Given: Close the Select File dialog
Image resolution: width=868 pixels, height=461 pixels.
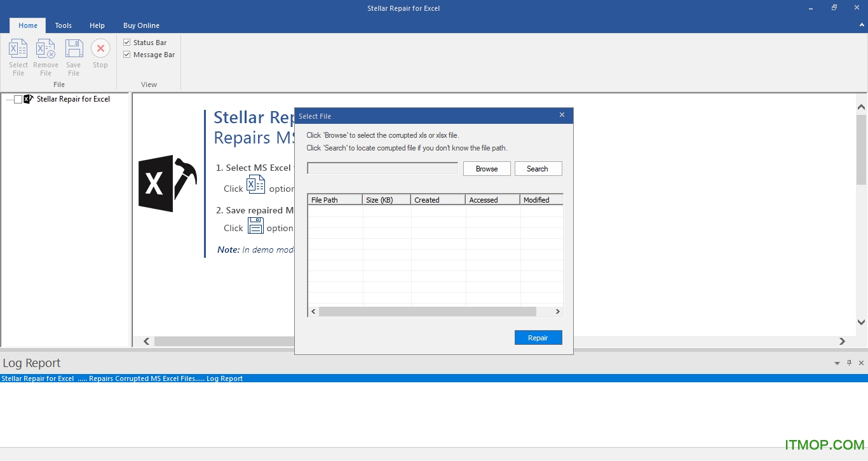Looking at the screenshot, I should pos(562,115).
